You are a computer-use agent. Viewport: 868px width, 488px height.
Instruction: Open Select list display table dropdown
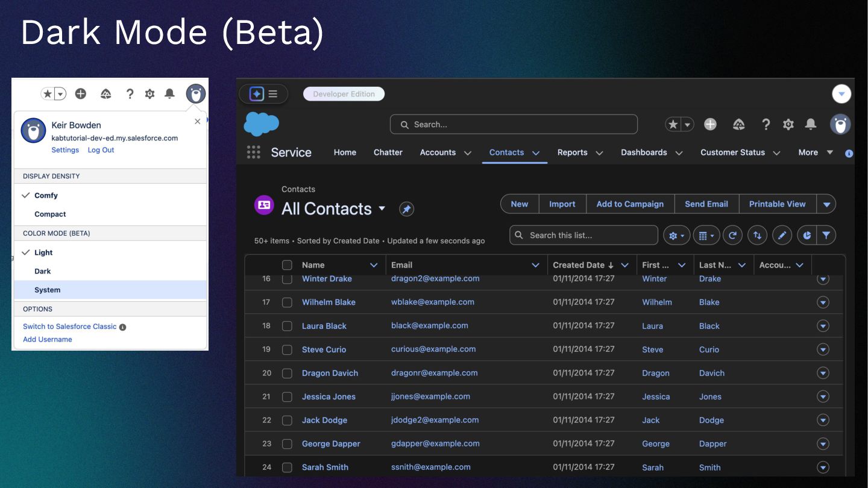[707, 235]
